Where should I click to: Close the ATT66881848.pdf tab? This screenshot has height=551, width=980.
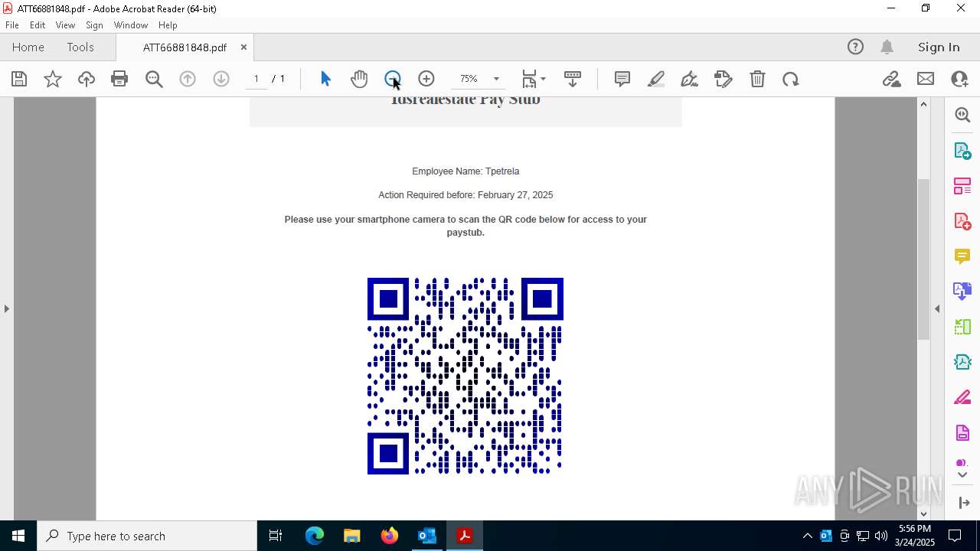(243, 47)
